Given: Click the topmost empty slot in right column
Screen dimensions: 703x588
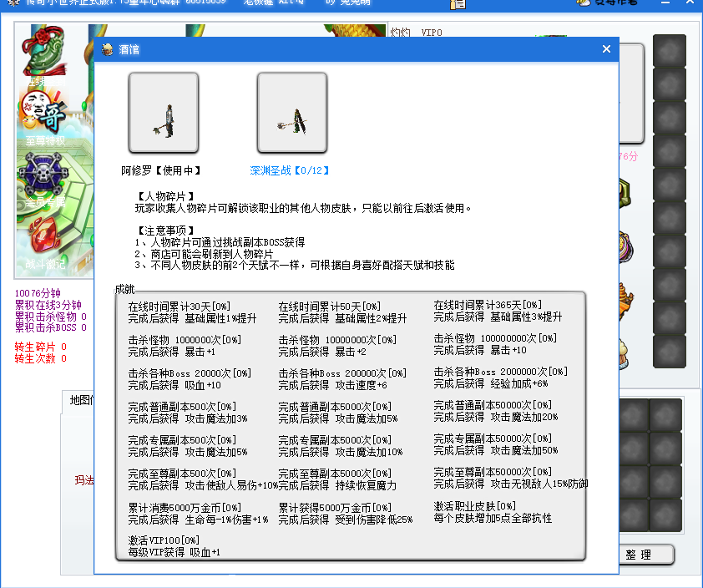Looking at the screenshot, I should point(669,51).
